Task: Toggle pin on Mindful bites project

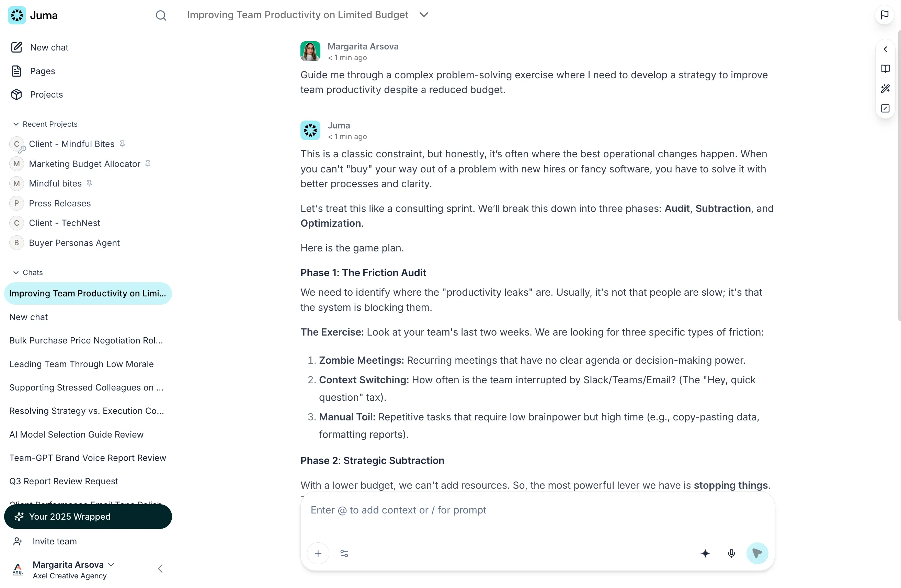Action: (89, 183)
